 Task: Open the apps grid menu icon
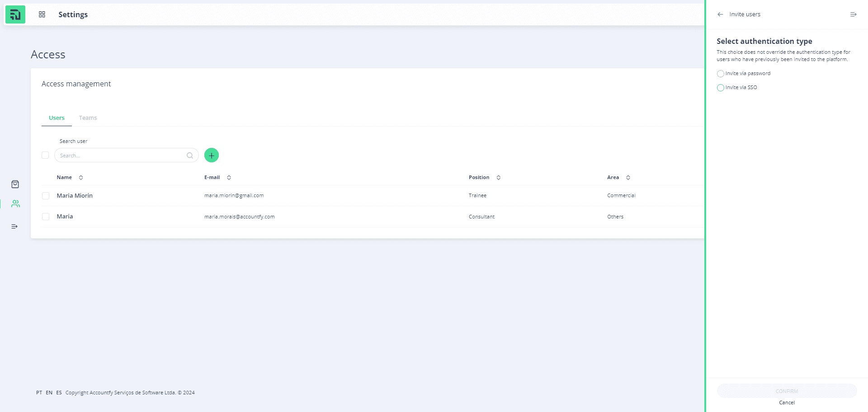(42, 14)
